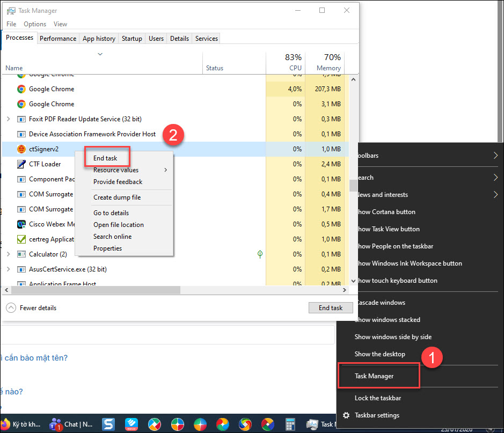Click the ctSignerv2 process icon
The image size is (504, 433).
(21, 149)
